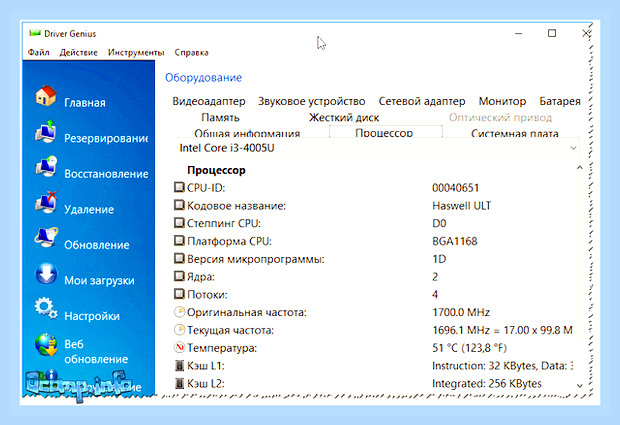The height and width of the screenshot is (425, 620).
Task: Select the 1700.0 MHz value
Action: [461, 312]
